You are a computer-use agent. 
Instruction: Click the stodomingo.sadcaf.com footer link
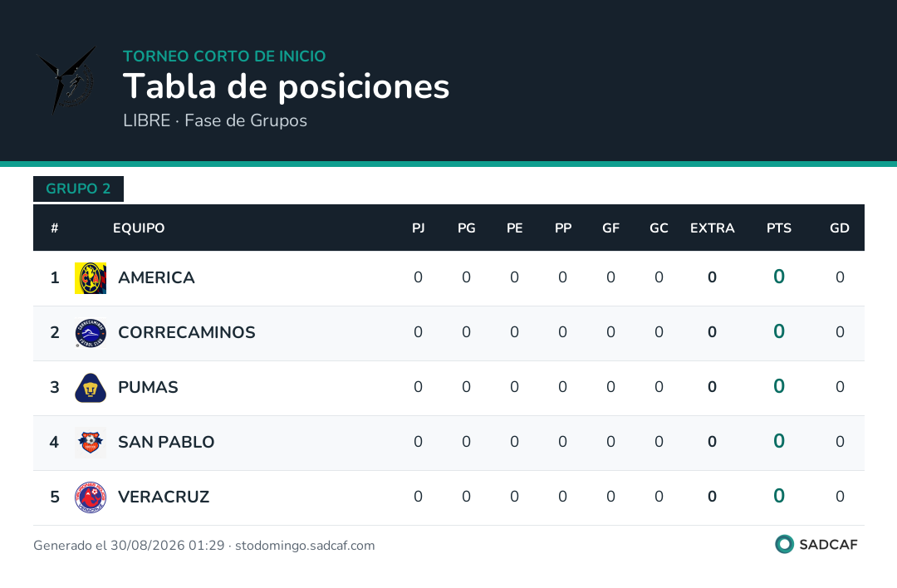click(x=305, y=546)
